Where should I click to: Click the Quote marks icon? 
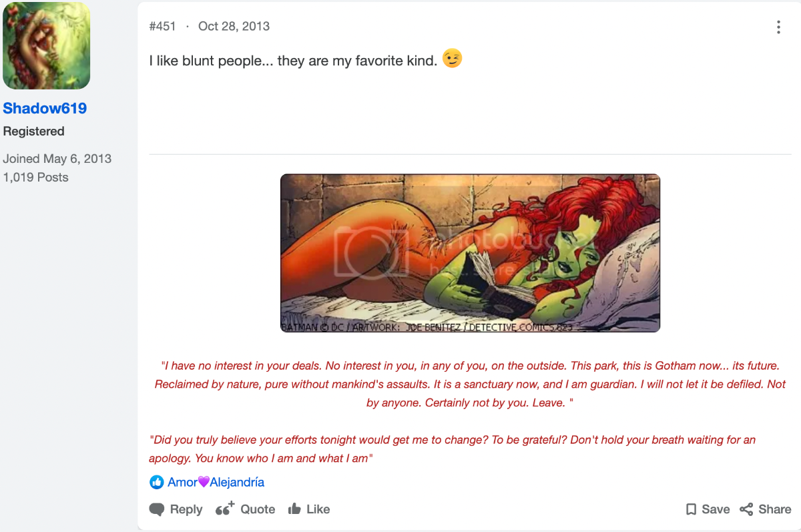click(225, 509)
